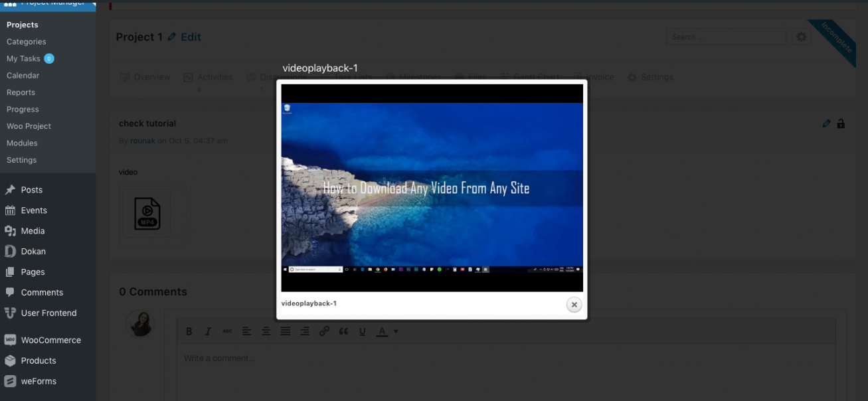Screen dimensions: 868x401
Task: Apply strikethrough formatting in comment editor
Action: click(227, 331)
